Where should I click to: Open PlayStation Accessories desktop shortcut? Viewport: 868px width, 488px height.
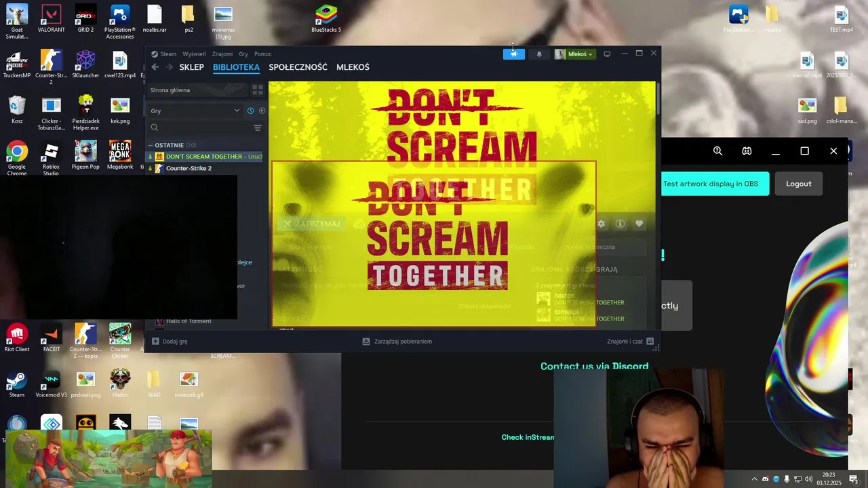120,22
